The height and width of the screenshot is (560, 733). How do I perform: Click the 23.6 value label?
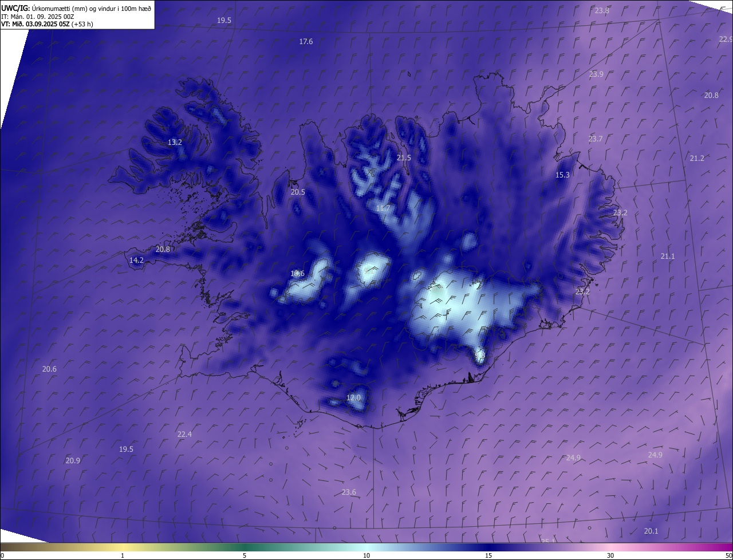coord(349,492)
